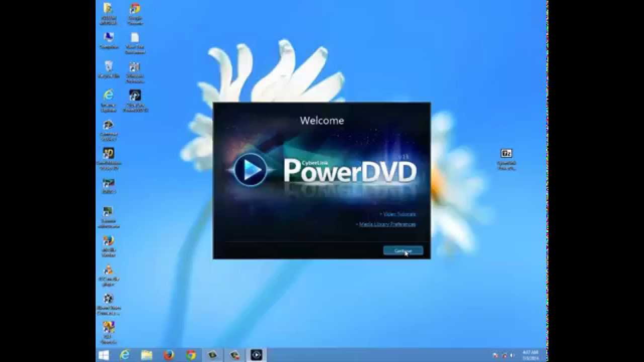Select the yellow 3D CyberLink desktop shortcut

tap(108, 159)
